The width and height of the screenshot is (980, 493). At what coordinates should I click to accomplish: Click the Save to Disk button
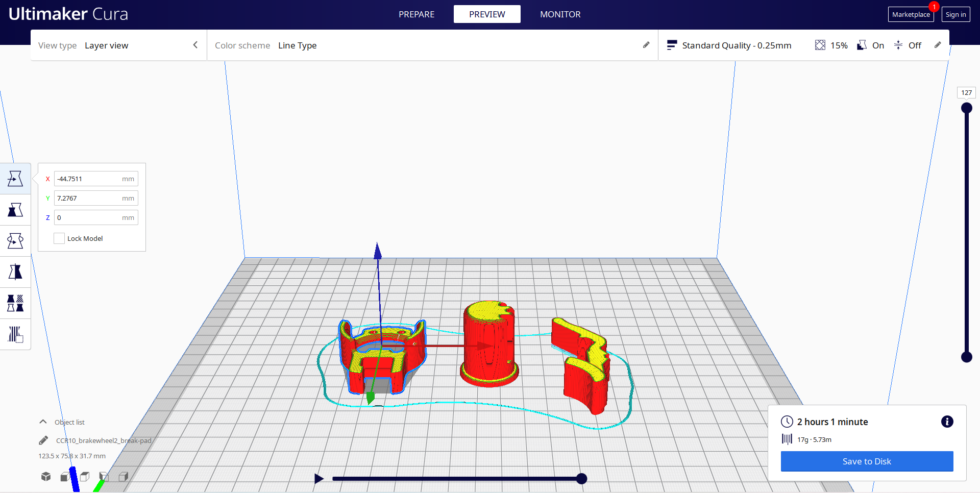[x=866, y=461]
